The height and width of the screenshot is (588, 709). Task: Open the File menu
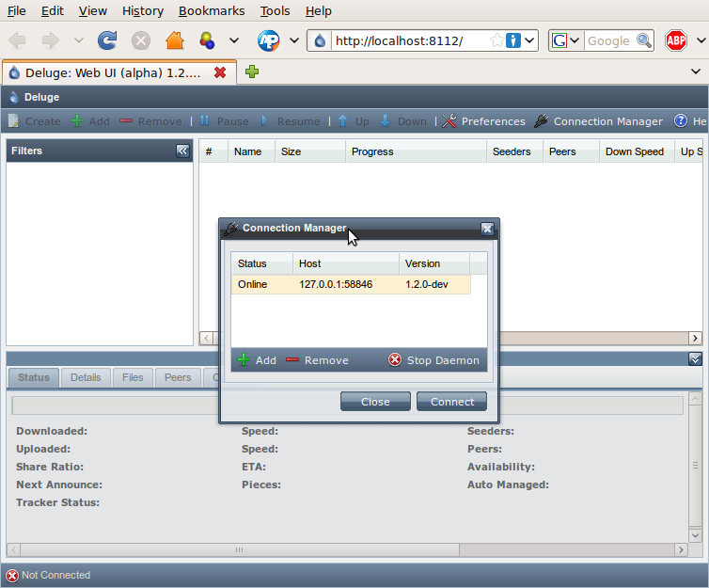pyautogui.click(x=17, y=10)
